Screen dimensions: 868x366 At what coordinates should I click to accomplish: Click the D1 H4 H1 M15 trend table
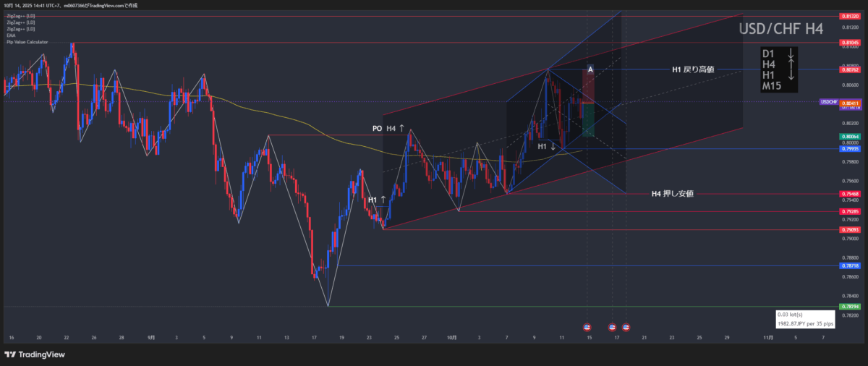pos(778,69)
